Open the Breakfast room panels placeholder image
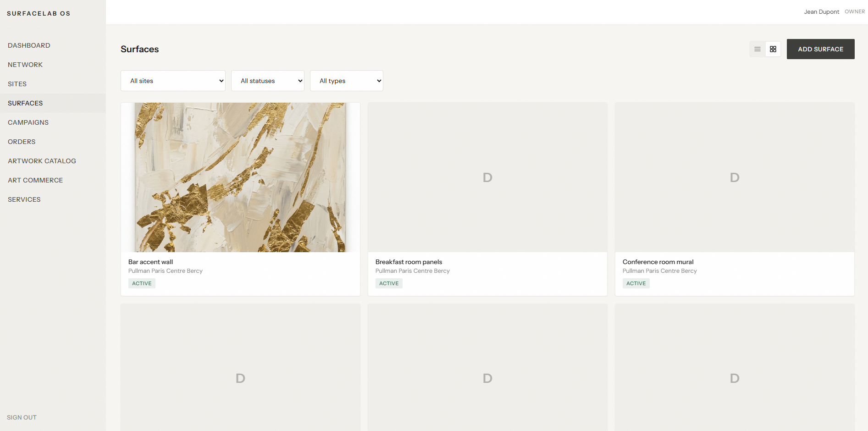Screen dimensions: 868x431 tap(487, 177)
